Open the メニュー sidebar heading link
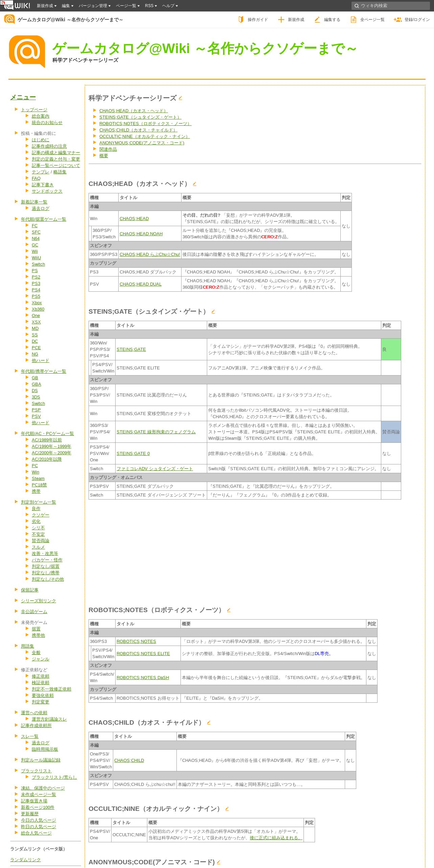 [x=23, y=97]
